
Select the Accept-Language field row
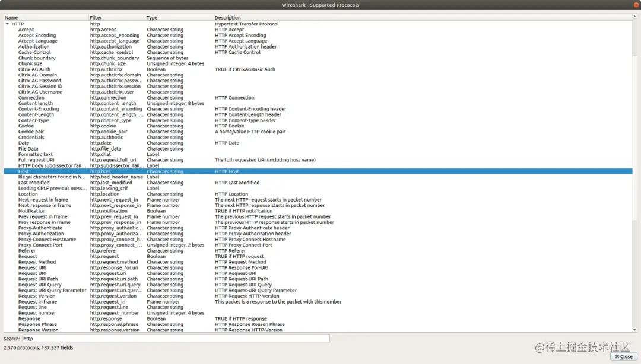point(318,41)
